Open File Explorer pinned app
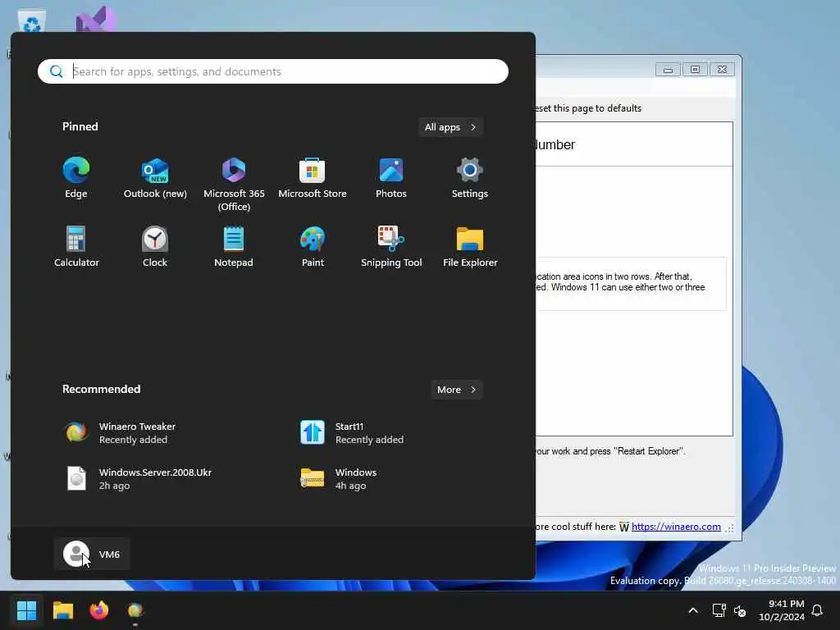 [x=470, y=247]
